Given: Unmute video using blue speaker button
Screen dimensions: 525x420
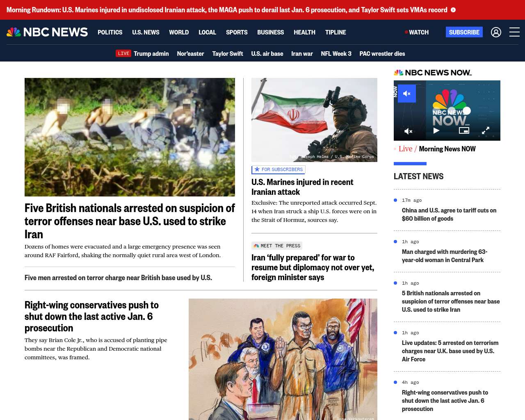Looking at the screenshot, I should [x=407, y=94].
